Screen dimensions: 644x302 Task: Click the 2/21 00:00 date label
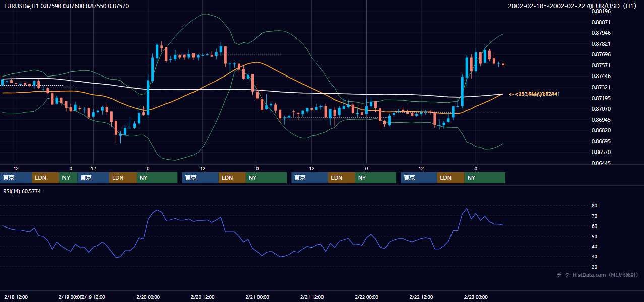click(x=257, y=297)
